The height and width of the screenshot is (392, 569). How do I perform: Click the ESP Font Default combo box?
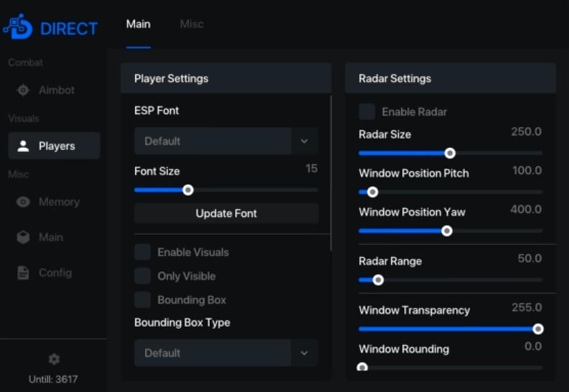click(x=212, y=141)
